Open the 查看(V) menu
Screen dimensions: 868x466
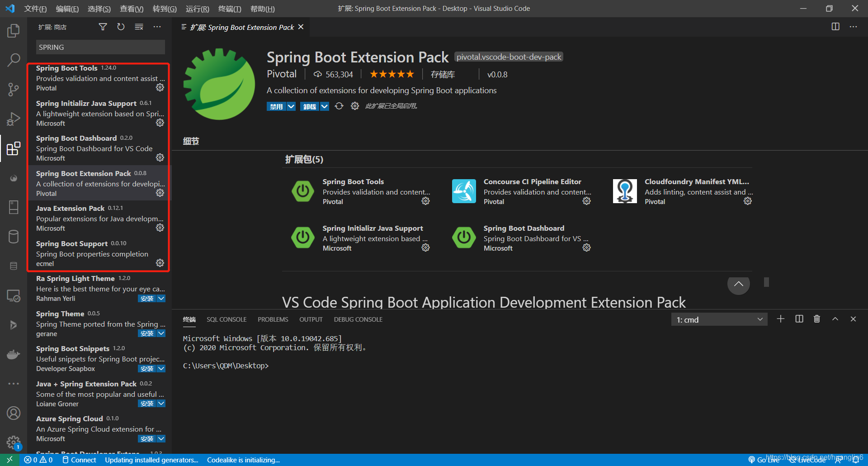coord(132,9)
